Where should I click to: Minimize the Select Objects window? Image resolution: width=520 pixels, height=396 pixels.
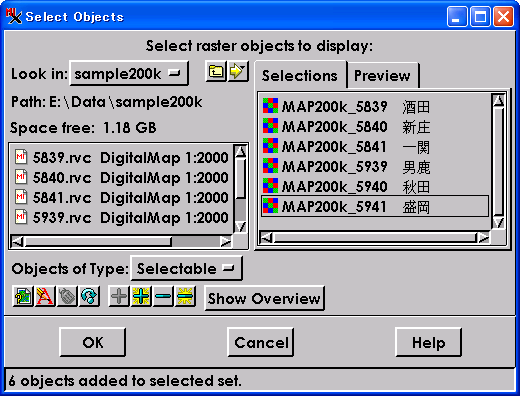point(457,16)
